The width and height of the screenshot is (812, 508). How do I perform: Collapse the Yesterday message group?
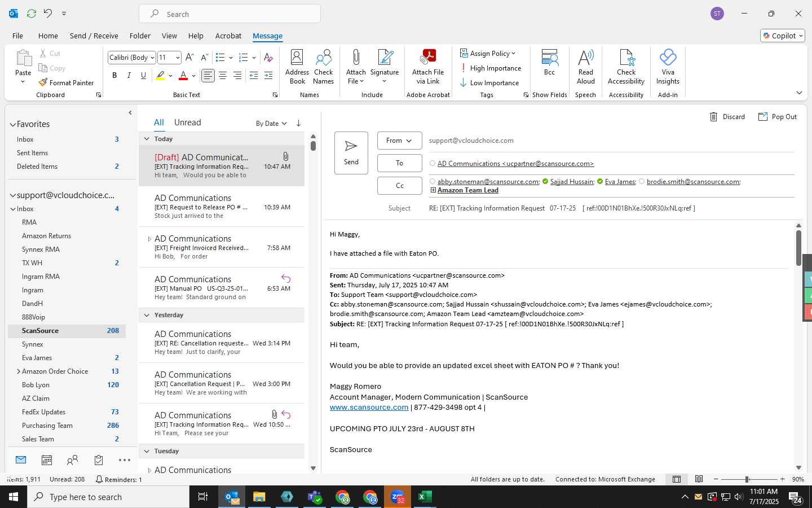pyautogui.click(x=147, y=315)
